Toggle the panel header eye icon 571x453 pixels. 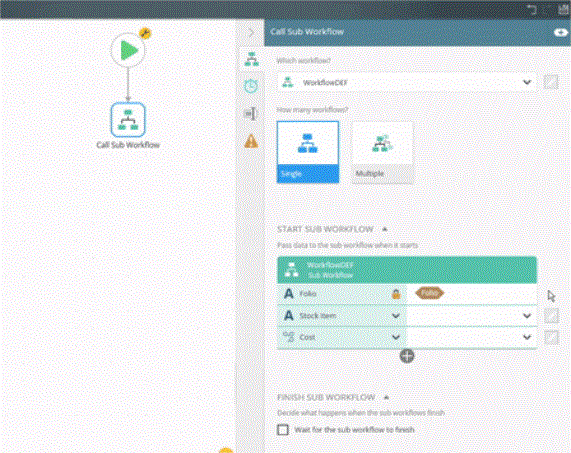(560, 33)
